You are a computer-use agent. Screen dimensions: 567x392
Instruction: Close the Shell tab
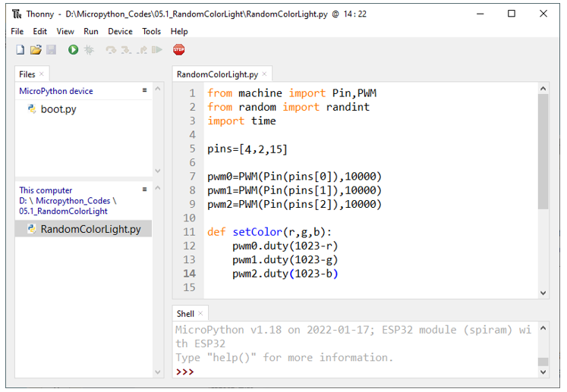coord(200,313)
